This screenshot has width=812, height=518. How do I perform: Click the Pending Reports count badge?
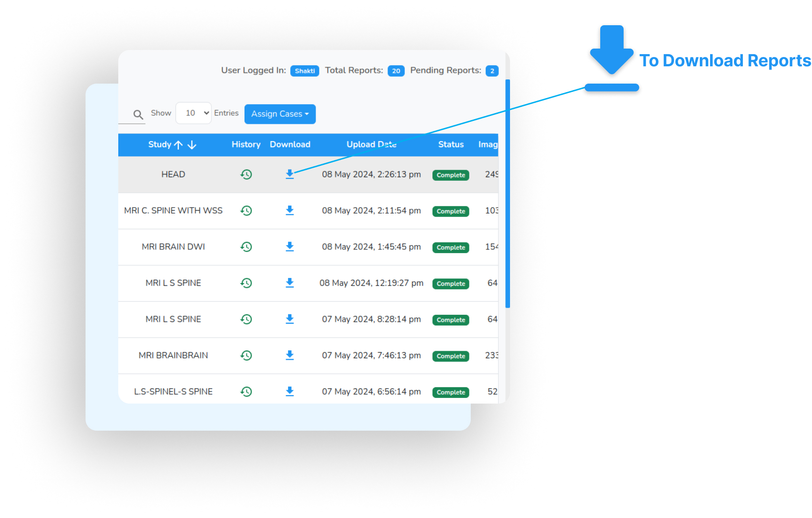[492, 71]
